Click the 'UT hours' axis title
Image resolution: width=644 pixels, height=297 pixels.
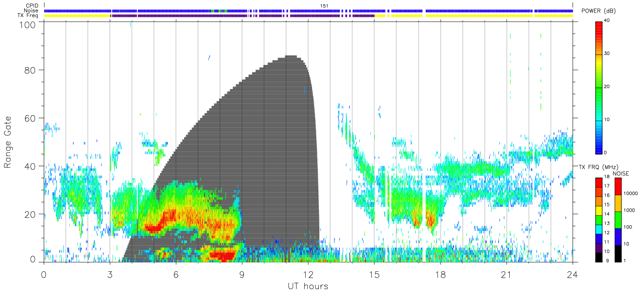308,286
